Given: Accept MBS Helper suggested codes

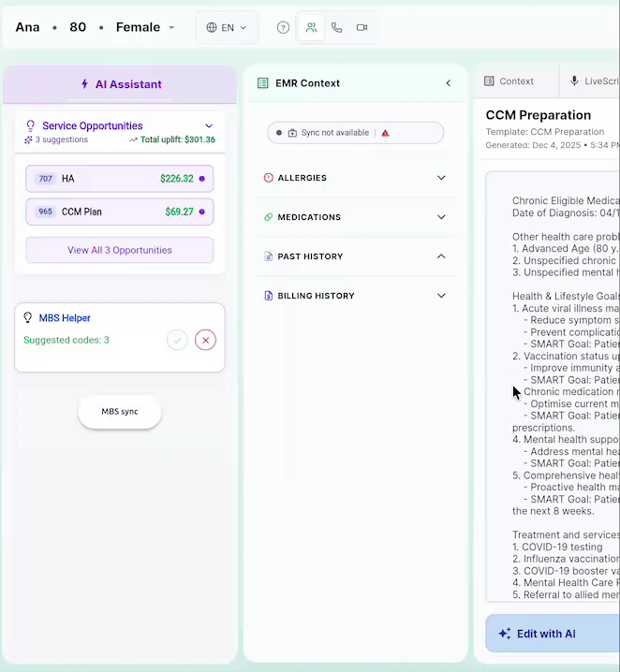Looking at the screenshot, I should (x=177, y=340).
